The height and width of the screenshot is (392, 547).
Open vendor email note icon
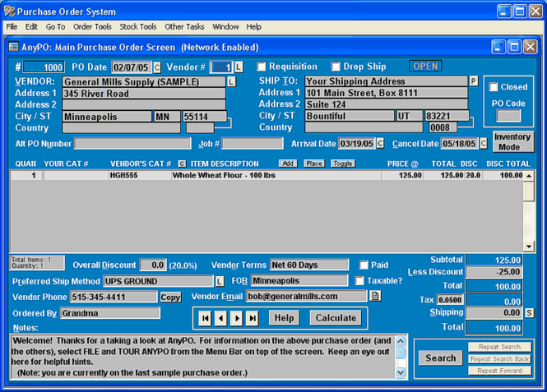375,296
